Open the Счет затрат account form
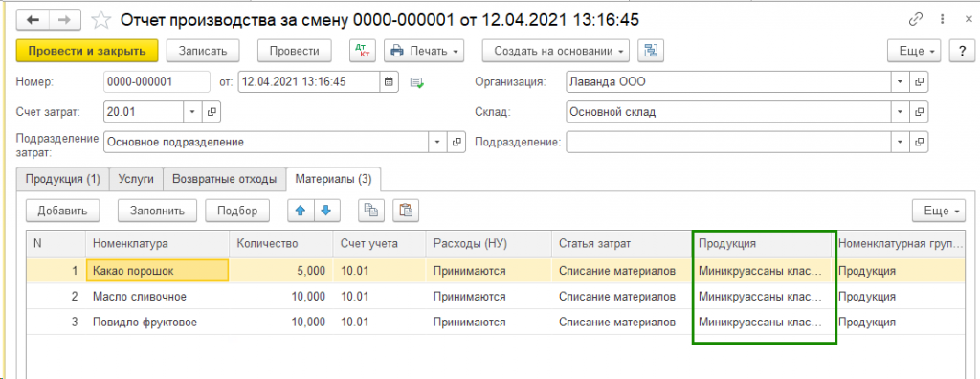The width and height of the screenshot is (980, 379). click(212, 112)
